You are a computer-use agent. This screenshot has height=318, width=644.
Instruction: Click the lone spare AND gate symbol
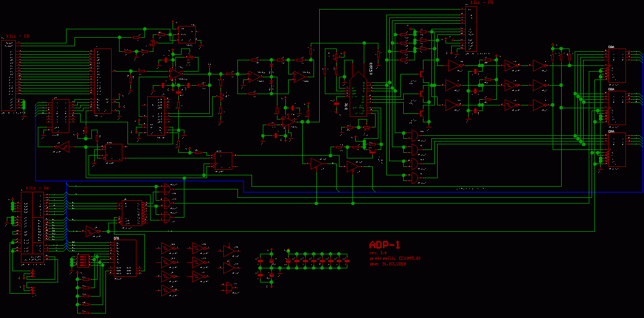coord(230,288)
